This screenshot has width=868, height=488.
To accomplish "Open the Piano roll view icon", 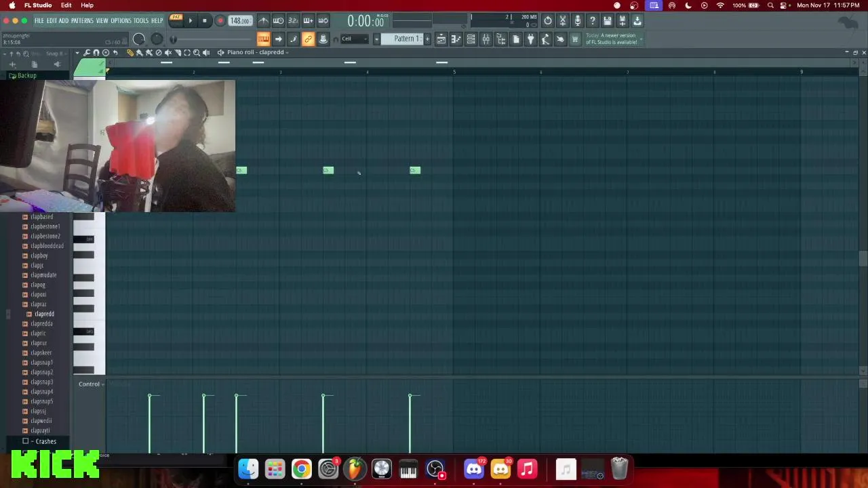I will (x=456, y=39).
